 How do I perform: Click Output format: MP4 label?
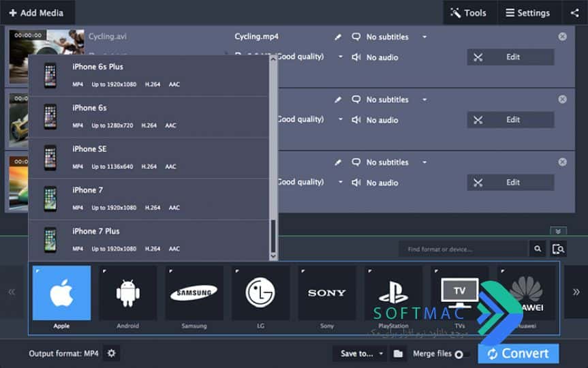[63, 354]
